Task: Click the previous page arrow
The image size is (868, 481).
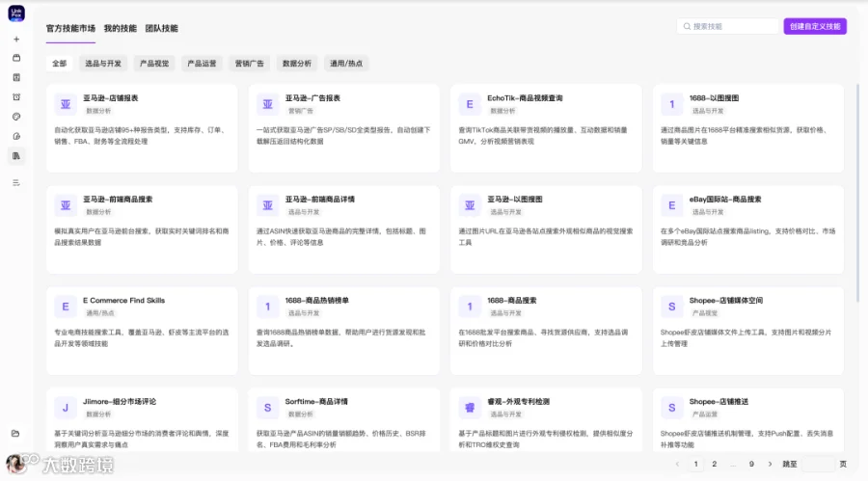Action: click(x=677, y=464)
